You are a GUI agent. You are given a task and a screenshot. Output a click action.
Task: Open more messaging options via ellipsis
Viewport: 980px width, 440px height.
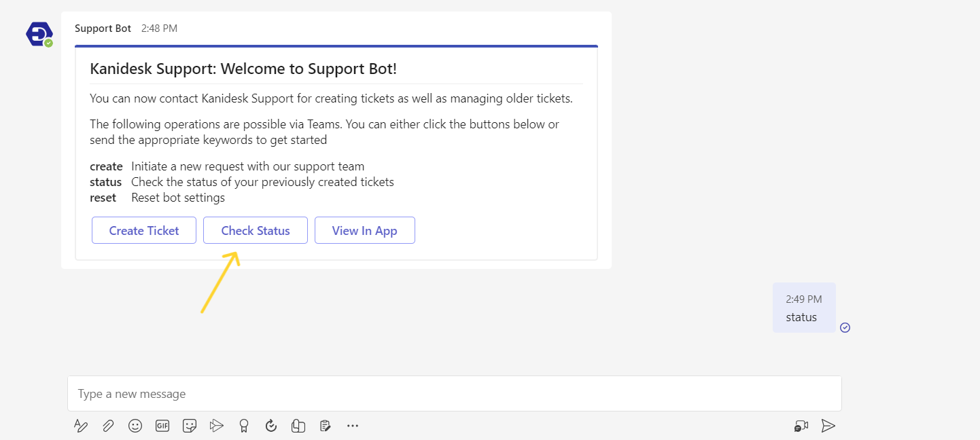[352, 426]
